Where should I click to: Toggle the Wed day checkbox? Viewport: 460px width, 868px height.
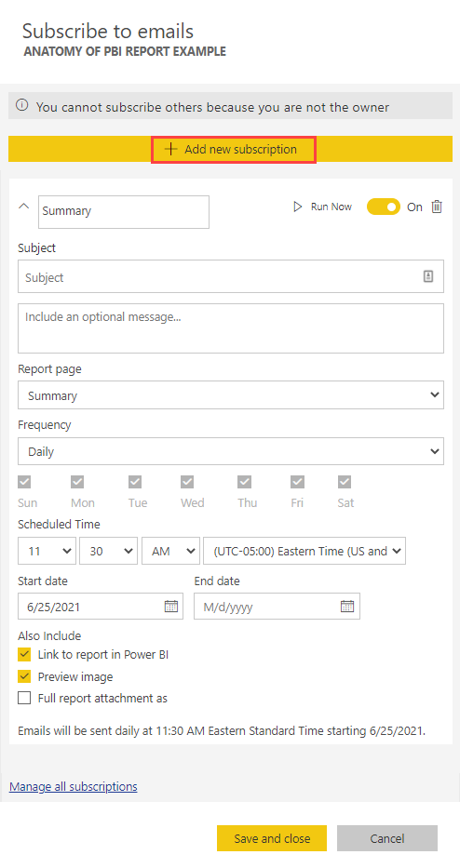(x=187, y=482)
